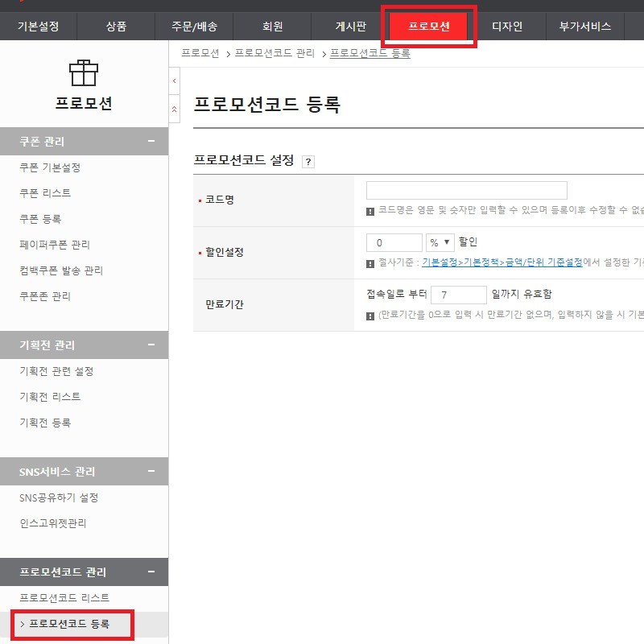Open 기획전 등록 in sidebar
The height and width of the screenshot is (644, 644).
point(45,422)
